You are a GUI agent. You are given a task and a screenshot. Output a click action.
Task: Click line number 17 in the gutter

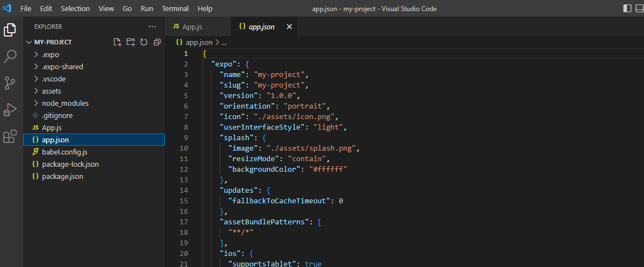coord(184,222)
